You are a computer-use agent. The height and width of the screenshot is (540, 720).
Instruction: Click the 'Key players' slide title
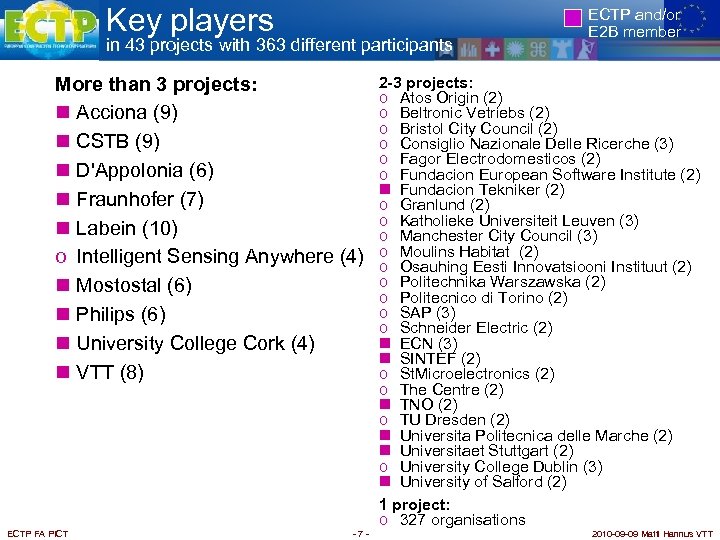pos(190,21)
